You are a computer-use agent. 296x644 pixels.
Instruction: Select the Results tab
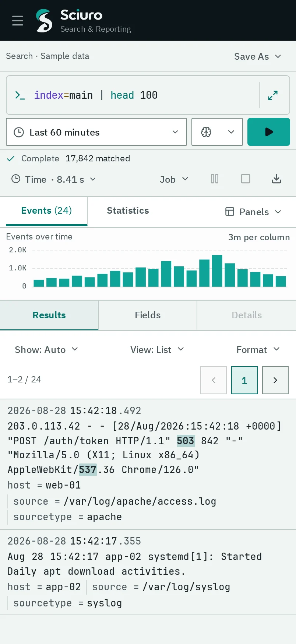tap(49, 315)
